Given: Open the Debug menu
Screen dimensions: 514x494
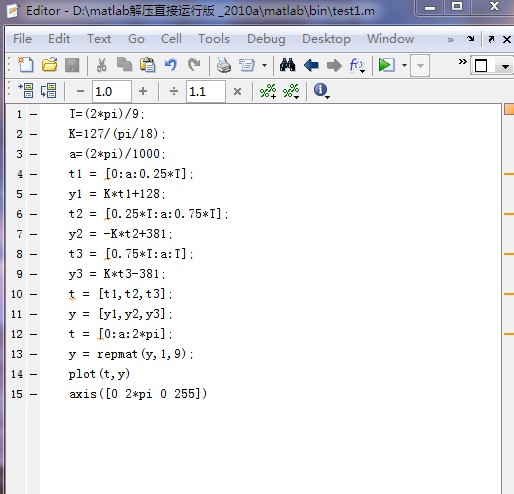Looking at the screenshot, I should tap(266, 39).
